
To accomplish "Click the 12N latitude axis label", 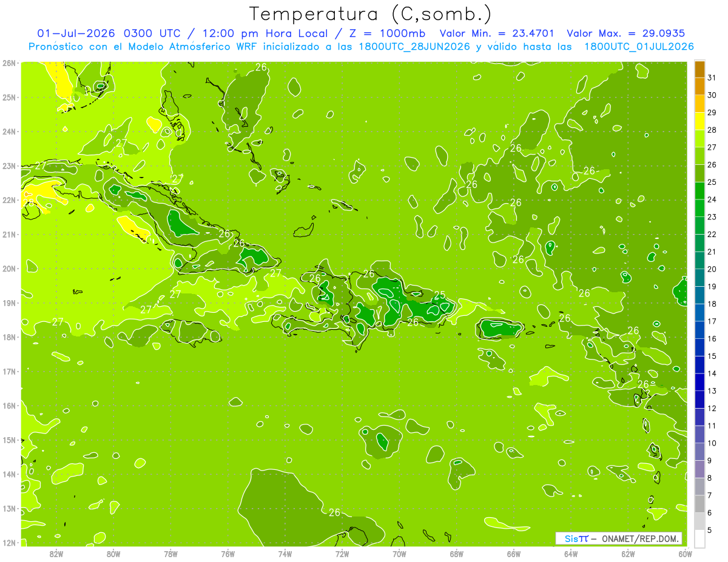I will click(8, 543).
